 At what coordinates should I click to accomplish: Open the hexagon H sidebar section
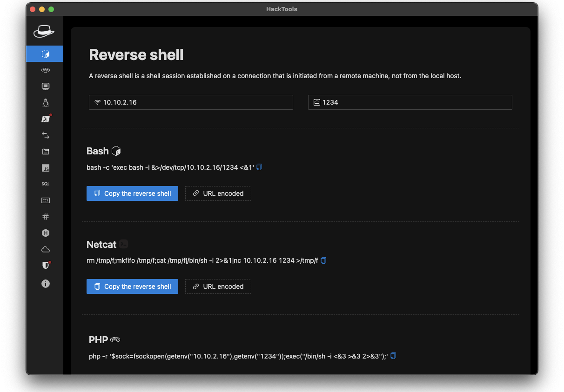click(x=45, y=233)
